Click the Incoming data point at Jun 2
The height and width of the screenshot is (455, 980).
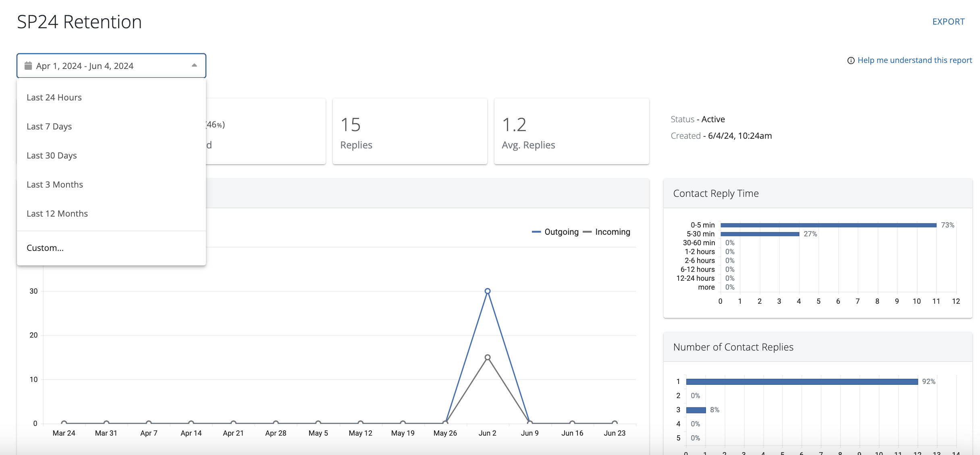[488, 357]
